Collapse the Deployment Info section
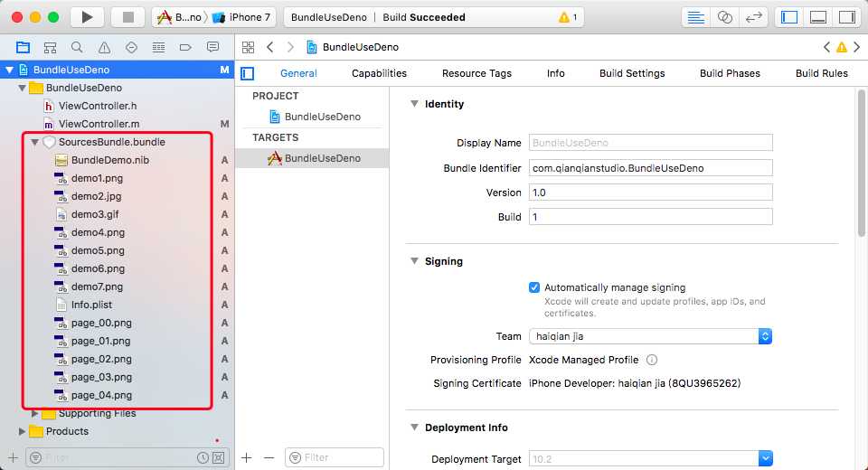 [x=414, y=428]
